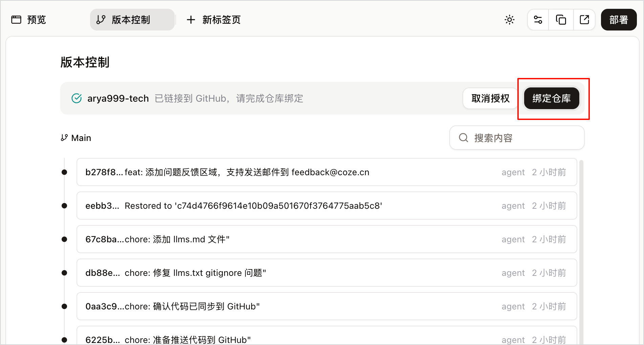Toggle the light/dark theme sun icon

[x=509, y=20]
